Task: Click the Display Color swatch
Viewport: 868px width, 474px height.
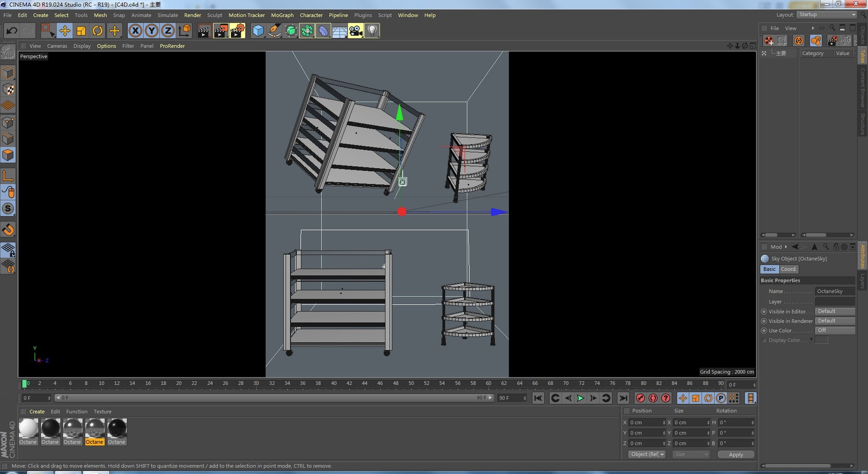Action: point(821,340)
